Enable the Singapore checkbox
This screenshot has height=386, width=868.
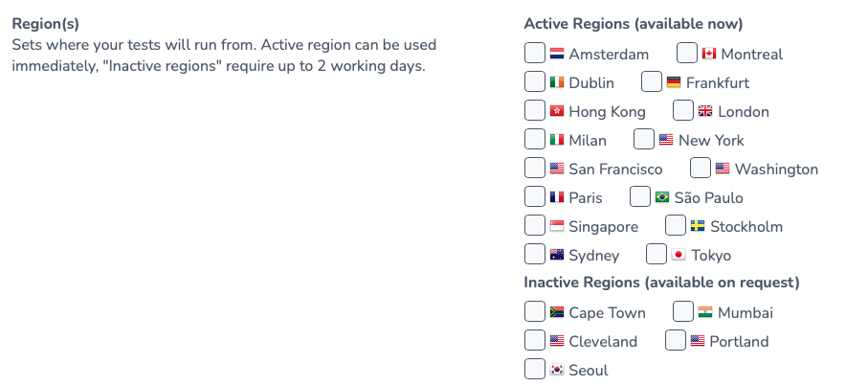pos(535,225)
